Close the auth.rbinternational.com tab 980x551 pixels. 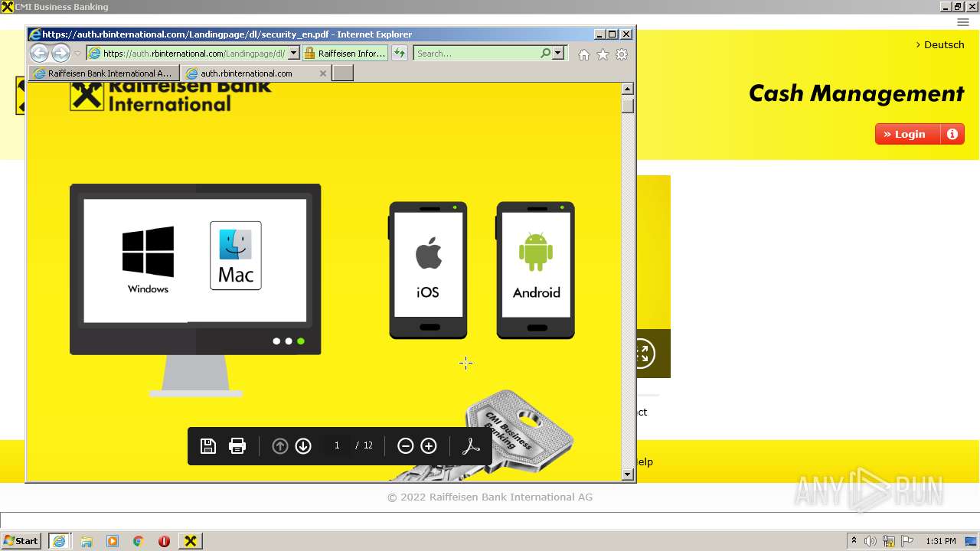pyautogui.click(x=323, y=73)
